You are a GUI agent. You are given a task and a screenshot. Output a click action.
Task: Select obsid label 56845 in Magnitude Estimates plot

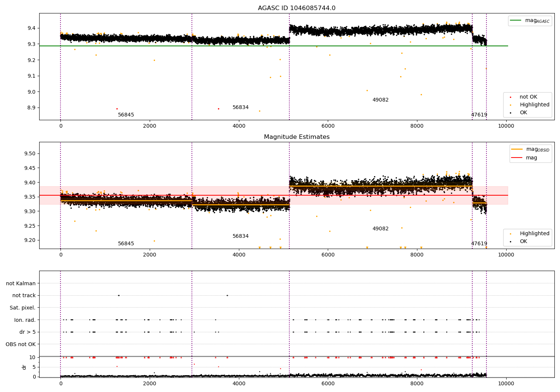(x=126, y=244)
